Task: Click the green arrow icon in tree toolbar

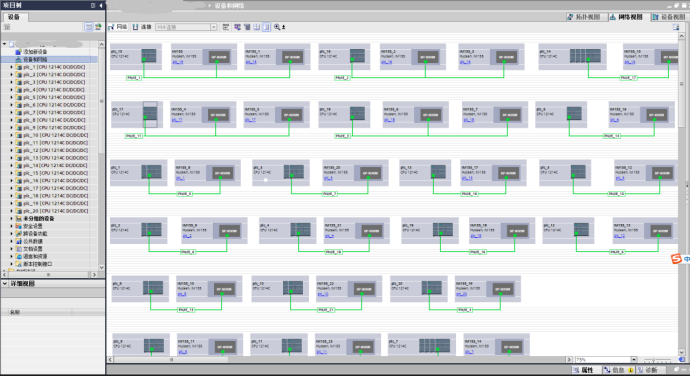Action: (98, 27)
